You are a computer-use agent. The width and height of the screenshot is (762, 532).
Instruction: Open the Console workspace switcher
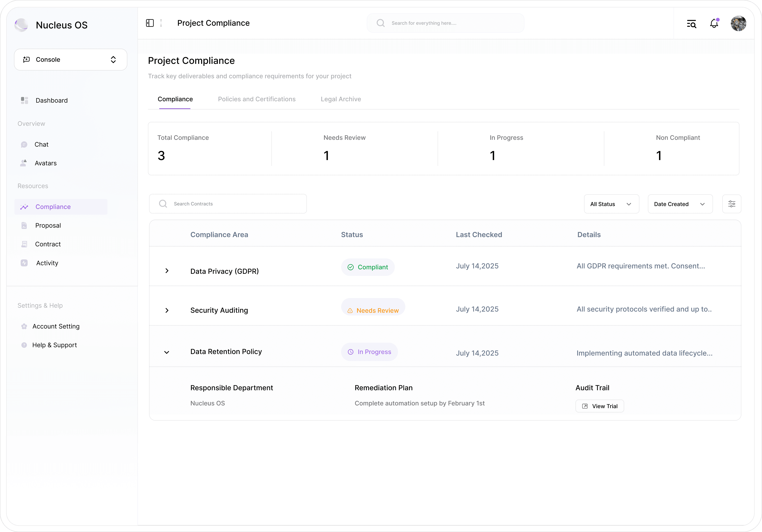71,59
